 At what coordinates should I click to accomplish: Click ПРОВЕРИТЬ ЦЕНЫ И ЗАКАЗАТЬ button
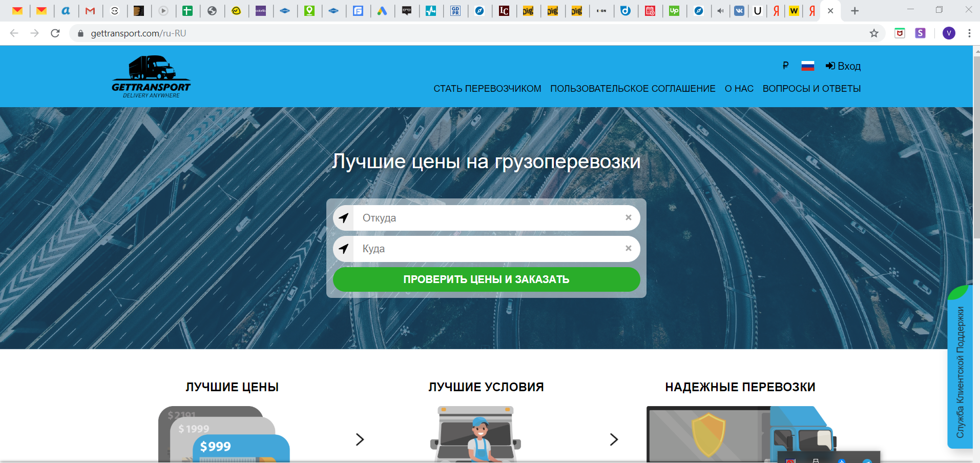point(487,279)
